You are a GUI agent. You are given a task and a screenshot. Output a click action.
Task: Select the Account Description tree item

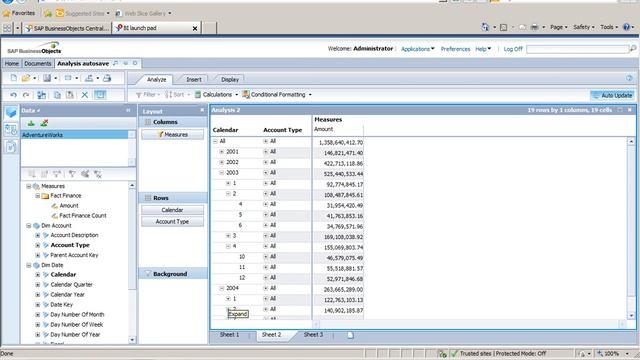74,235
